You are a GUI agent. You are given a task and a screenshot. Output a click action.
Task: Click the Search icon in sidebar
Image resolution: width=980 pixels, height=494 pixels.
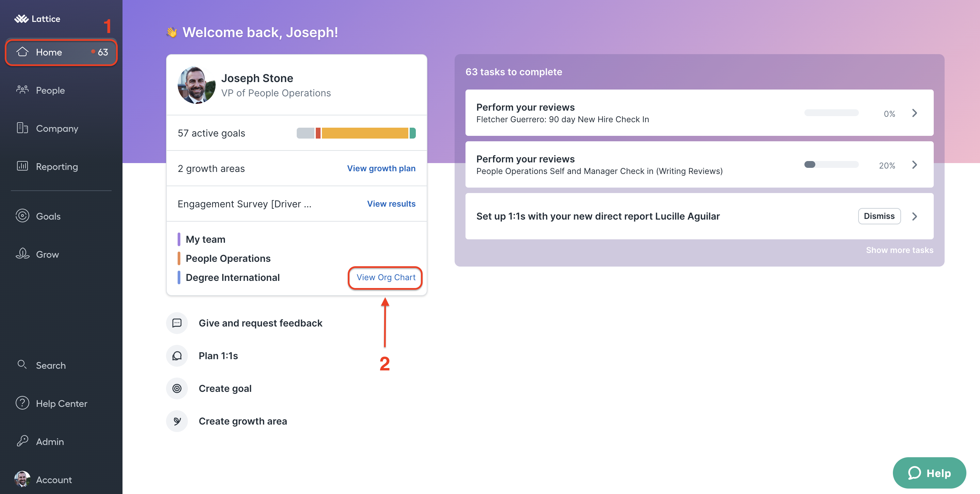click(x=21, y=365)
